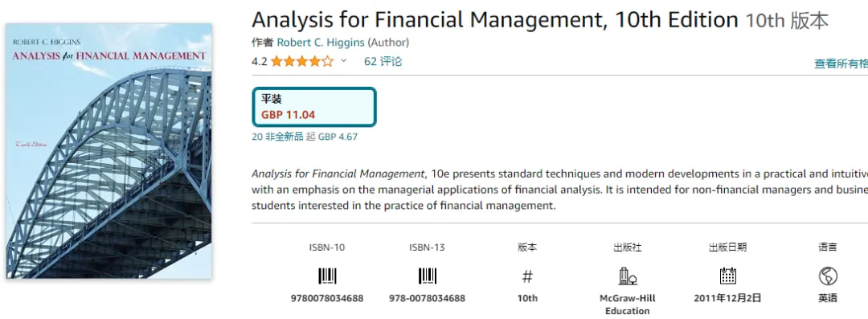
Task: Click the 4.2 rating number
Action: click(259, 62)
